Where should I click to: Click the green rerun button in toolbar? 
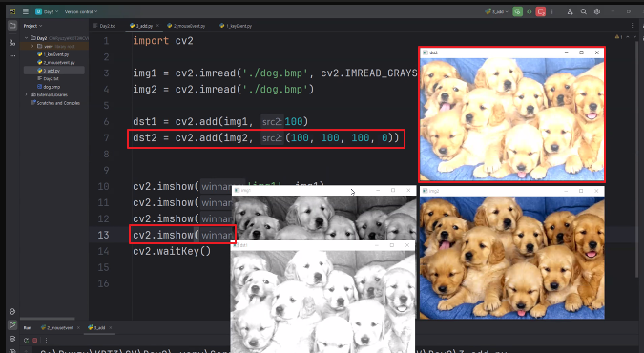[x=517, y=11]
